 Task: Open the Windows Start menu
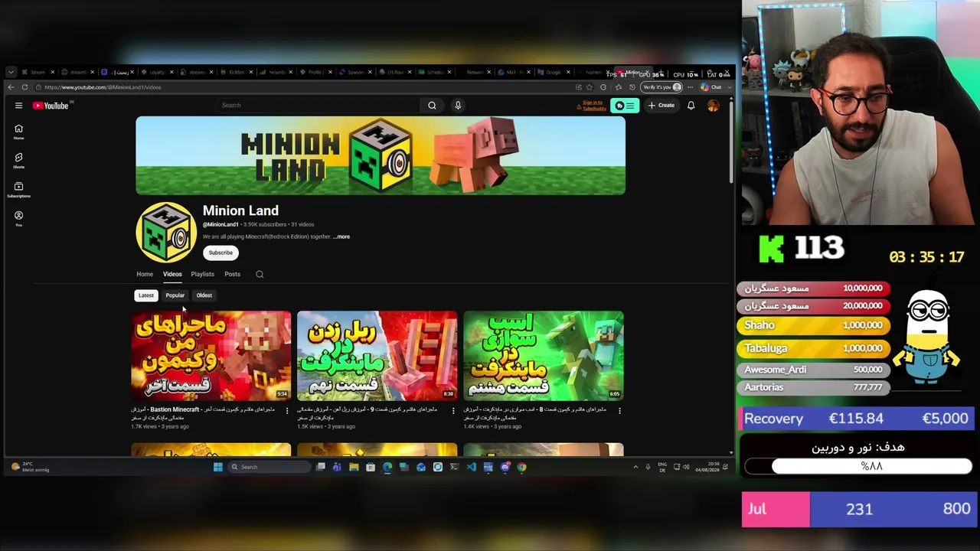click(x=218, y=467)
